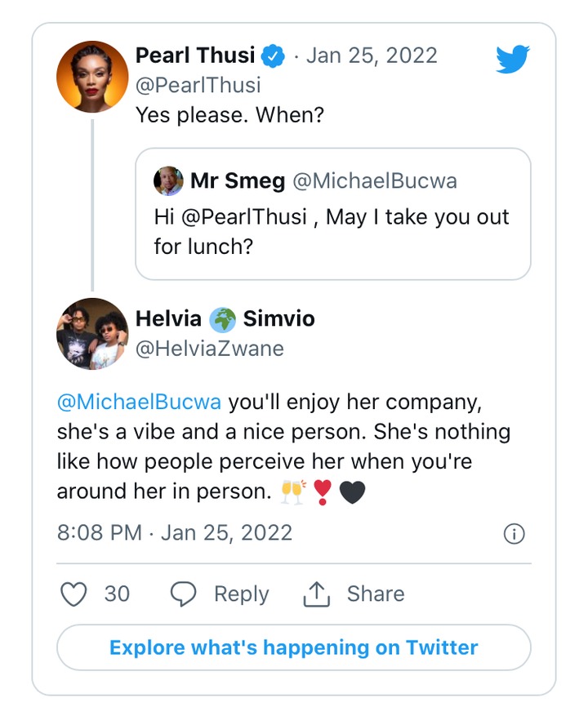Click the Helvia Simvio display name

click(x=225, y=318)
